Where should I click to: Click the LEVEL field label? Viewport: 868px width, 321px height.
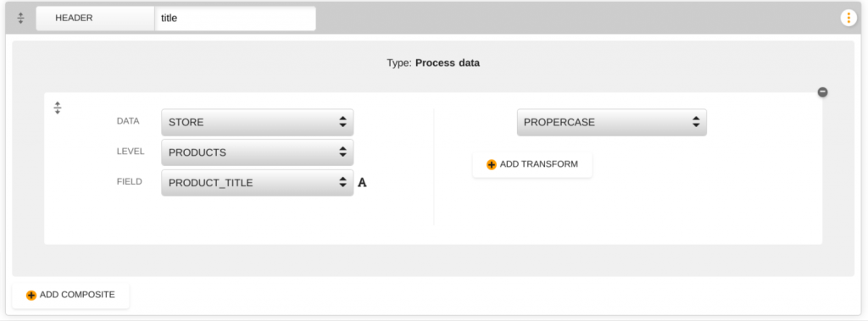point(131,151)
